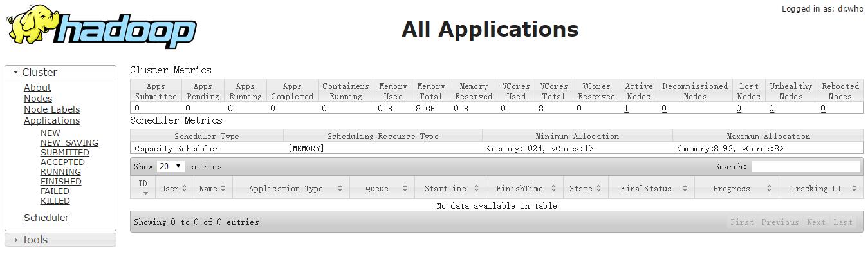Focus the table Search input field
The width and height of the screenshot is (868, 257).
pos(806,166)
